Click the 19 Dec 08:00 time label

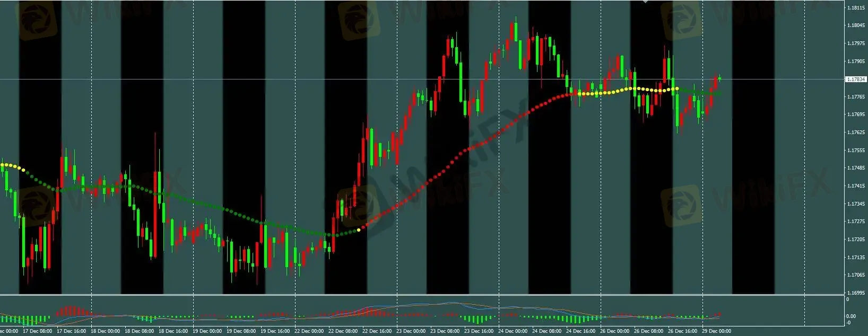(x=241, y=331)
